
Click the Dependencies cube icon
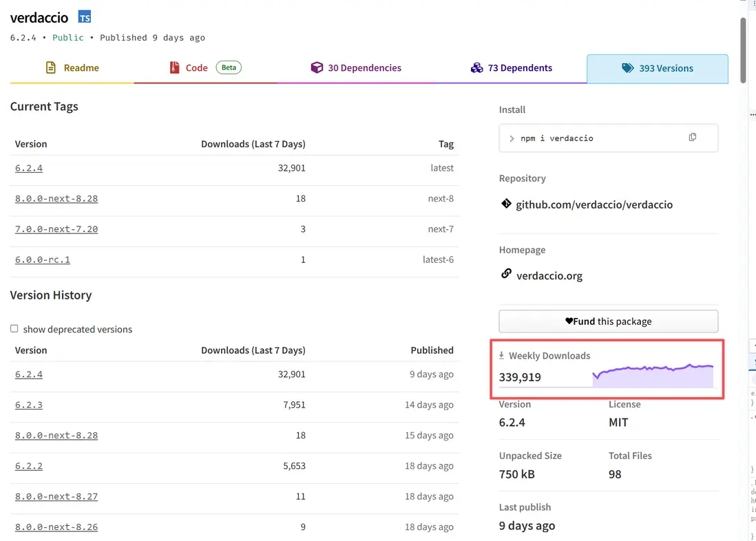tap(317, 67)
